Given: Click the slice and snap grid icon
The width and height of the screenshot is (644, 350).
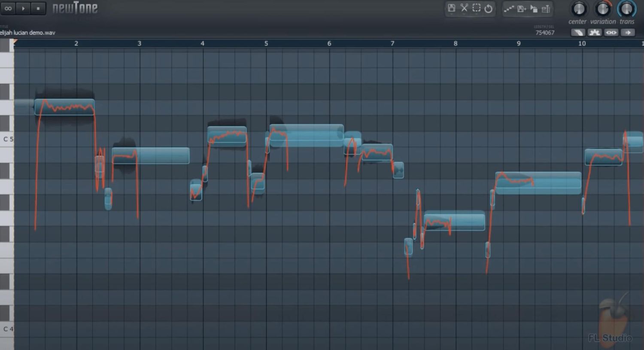Looking at the screenshot, I should [546, 9].
